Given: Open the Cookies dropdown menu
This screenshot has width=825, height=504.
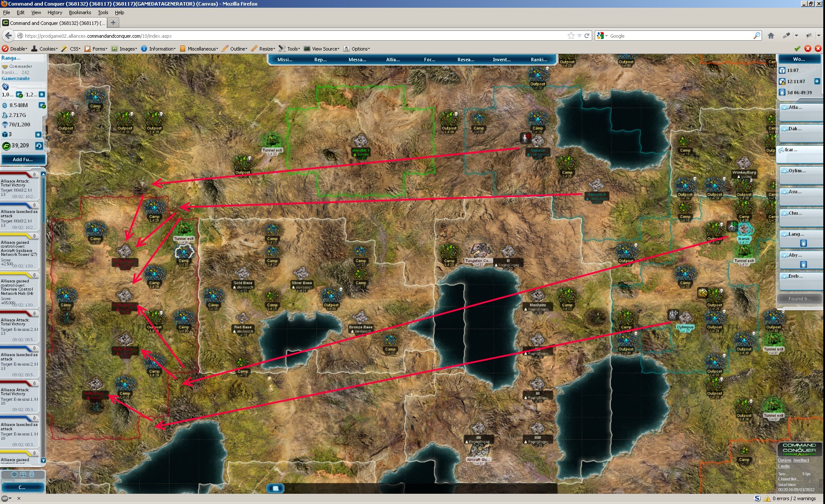Looking at the screenshot, I should (x=45, y=48).
